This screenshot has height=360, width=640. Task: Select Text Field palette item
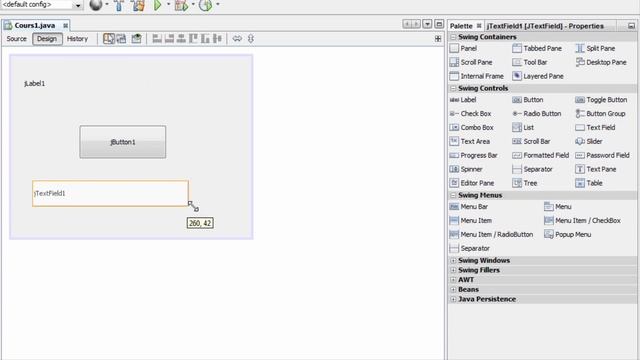(x=595, y=127)
